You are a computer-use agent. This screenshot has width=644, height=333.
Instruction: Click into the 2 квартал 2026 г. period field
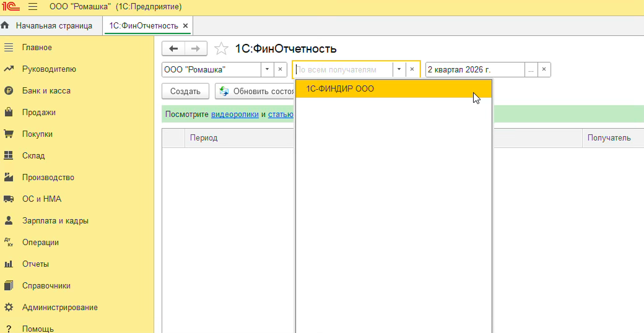[x=475, y=69]
